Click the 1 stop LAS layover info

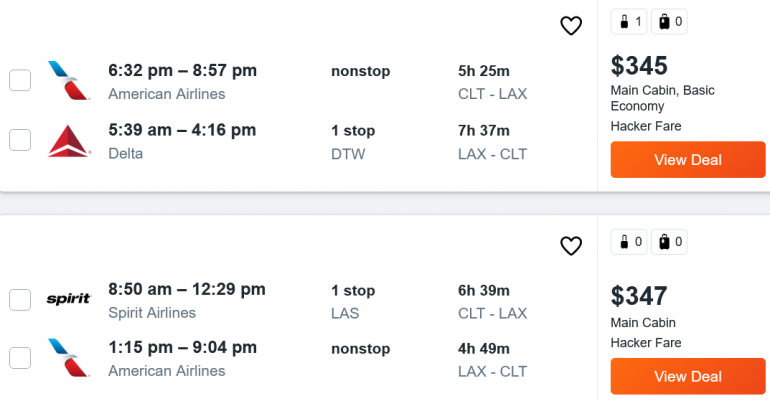(353, 301)
